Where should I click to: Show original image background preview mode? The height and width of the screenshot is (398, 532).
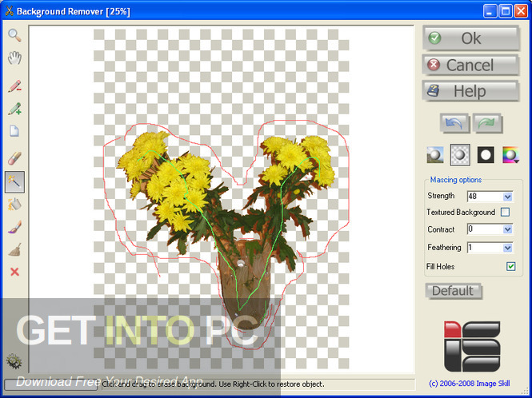click(x=435, y=155)
